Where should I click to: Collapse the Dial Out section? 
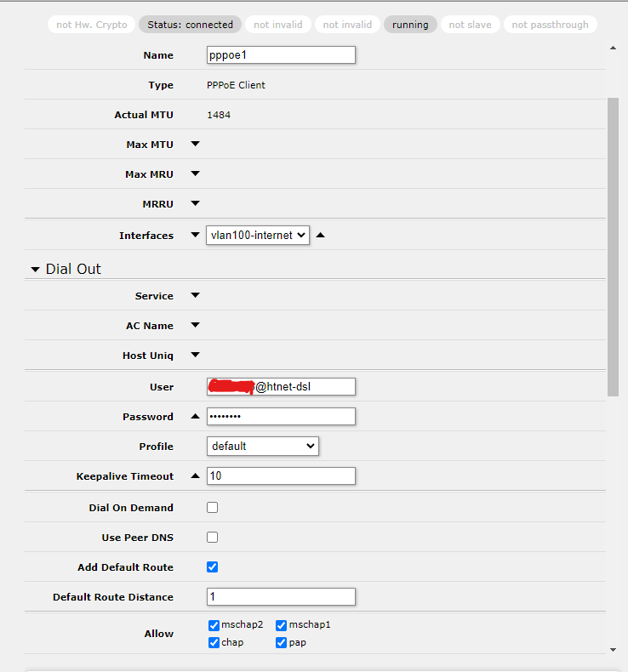[36, 270]
